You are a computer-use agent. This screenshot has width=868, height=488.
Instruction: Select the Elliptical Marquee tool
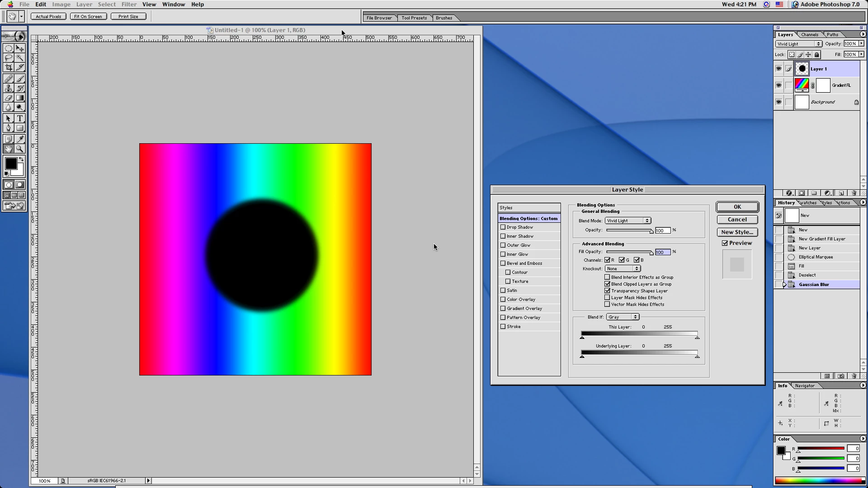[x=9, y=48]
